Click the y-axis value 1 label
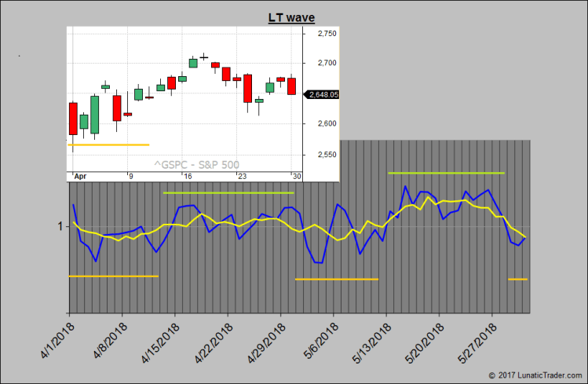588x384 pixels. pyautogui.click(x=60, y=227)
